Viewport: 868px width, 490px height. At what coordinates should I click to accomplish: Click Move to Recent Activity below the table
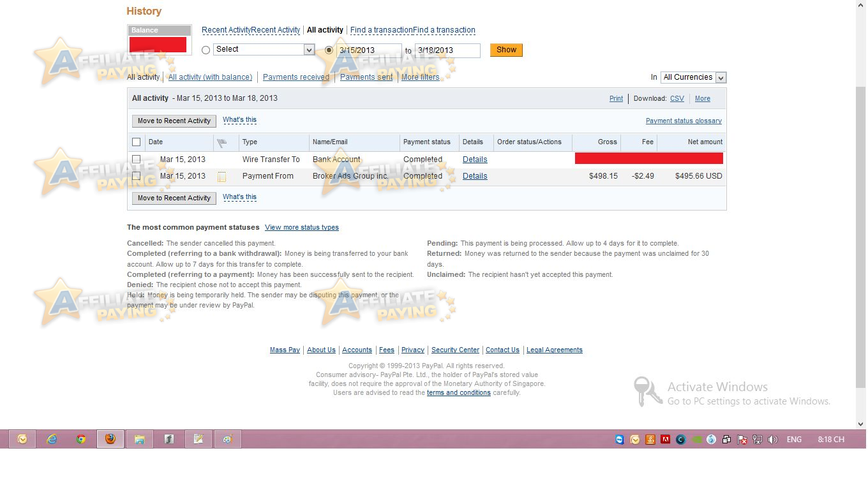tap(174, 198)
